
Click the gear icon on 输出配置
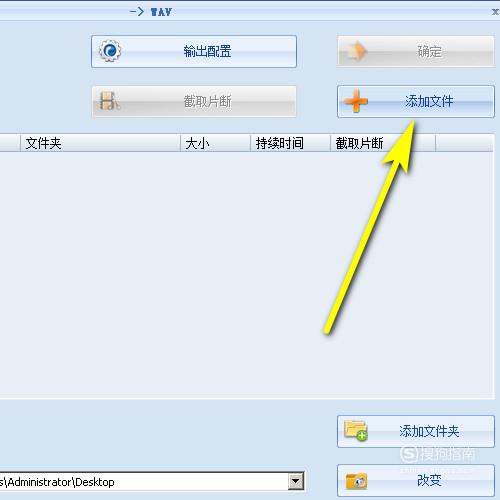click(110, 51)
